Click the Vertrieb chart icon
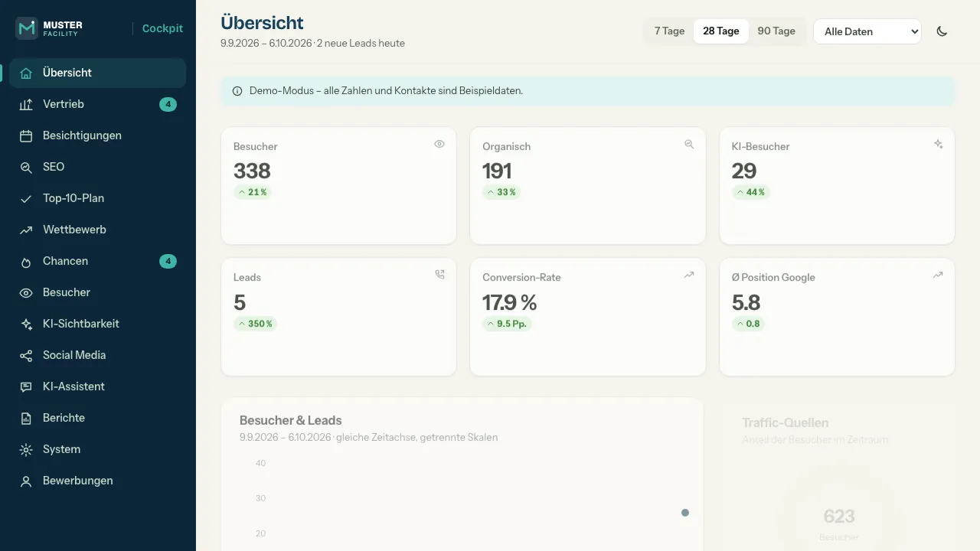 pyautogui.click(x=26, y=104)
